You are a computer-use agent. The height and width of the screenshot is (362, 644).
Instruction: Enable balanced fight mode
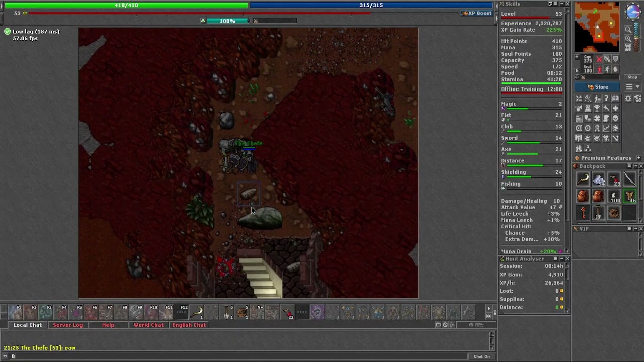[607, 59]
